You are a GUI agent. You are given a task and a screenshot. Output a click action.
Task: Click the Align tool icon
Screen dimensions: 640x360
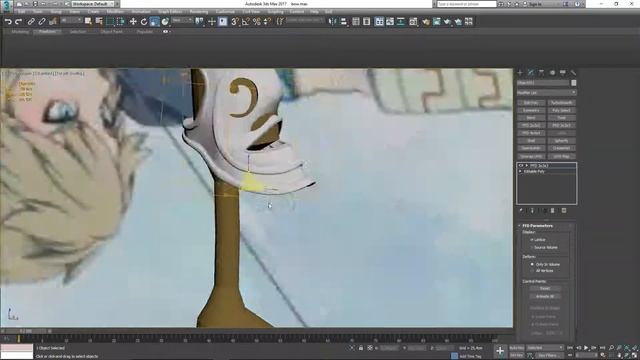pyautogui.click(x=343, y=21)
